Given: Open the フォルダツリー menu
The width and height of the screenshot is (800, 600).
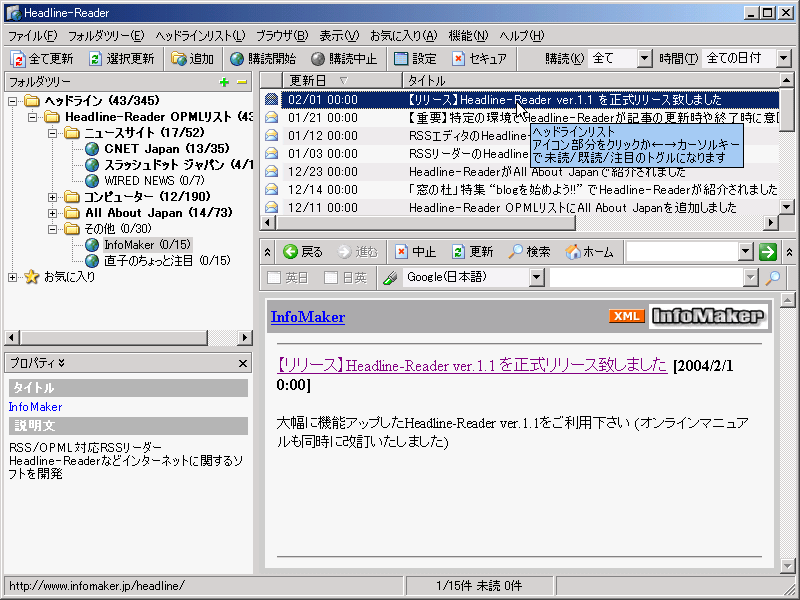Looking at the screenshot, I should tap(106, 36).
